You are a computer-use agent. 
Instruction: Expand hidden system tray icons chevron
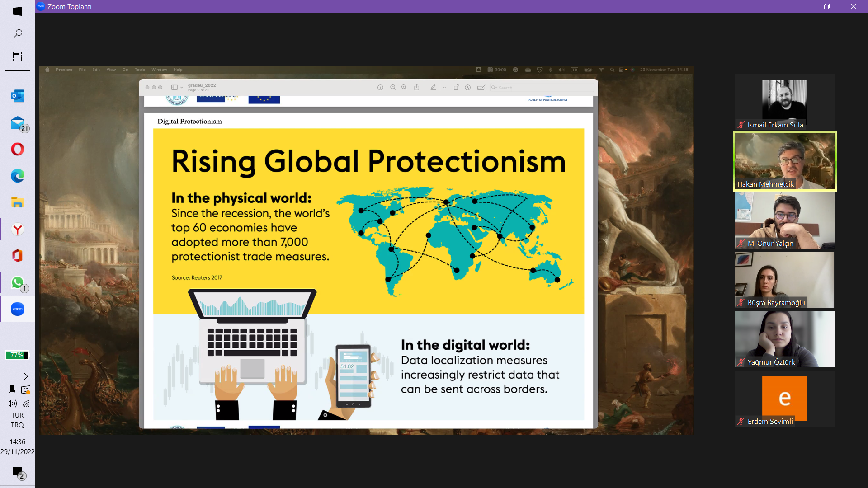tap(25, 376)
